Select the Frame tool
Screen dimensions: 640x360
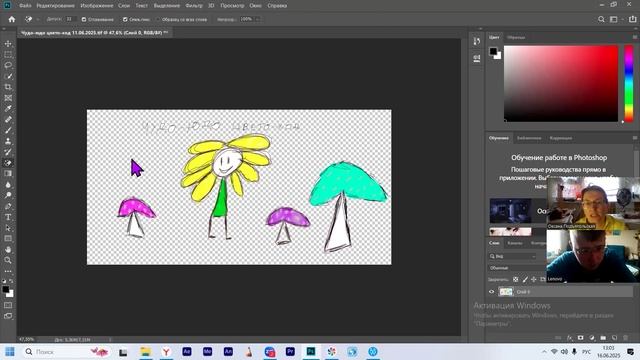coord(8,98)
